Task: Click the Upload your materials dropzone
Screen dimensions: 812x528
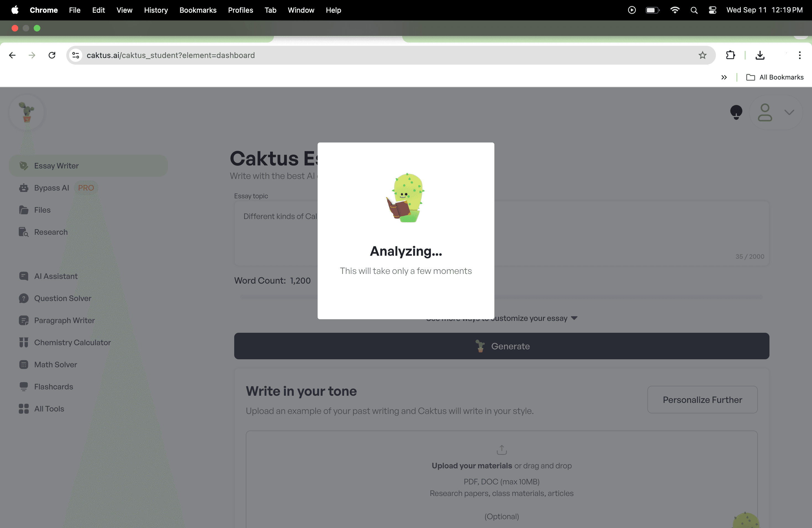Action: point(502,479)
